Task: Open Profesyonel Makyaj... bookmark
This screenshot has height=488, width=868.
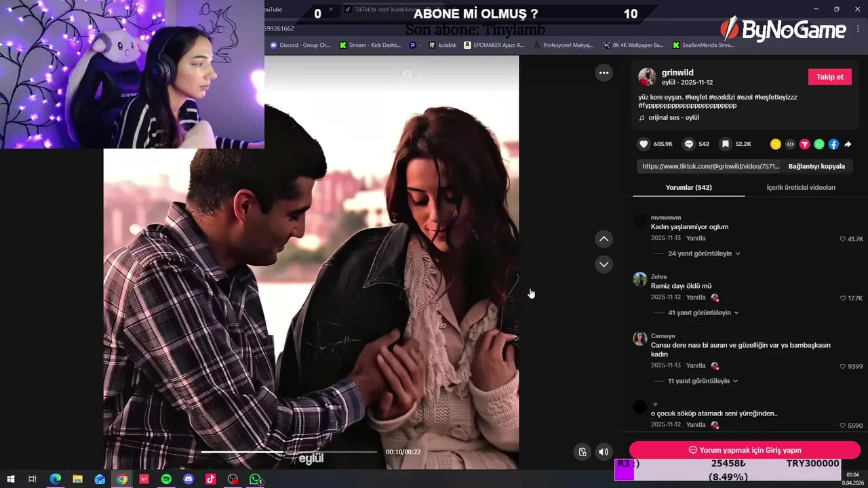Action: 564,45
